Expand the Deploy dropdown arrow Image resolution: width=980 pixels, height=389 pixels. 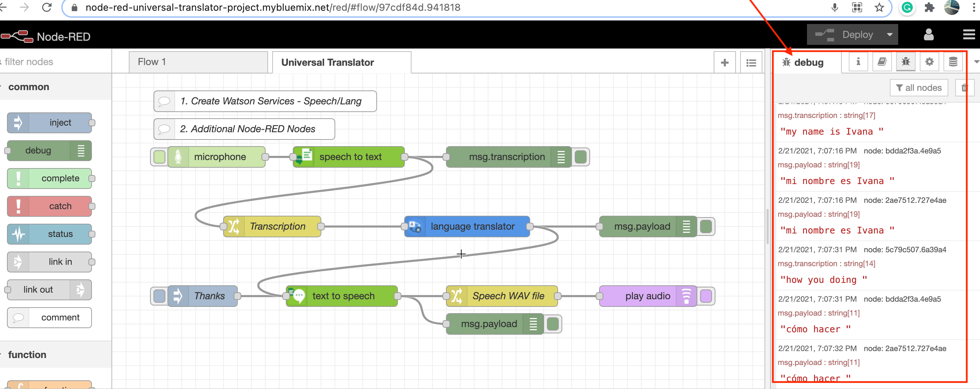[x=889, y=35]
